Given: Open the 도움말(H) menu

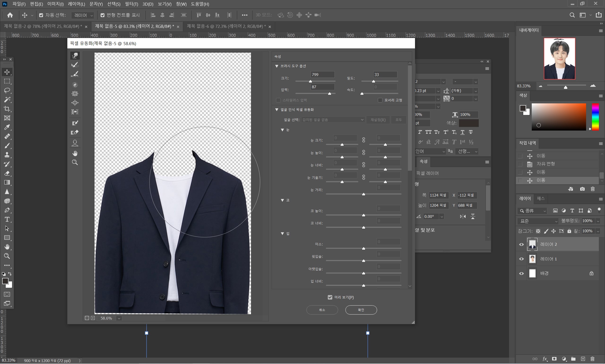Looking at the screenshot, I should [200, 4].
